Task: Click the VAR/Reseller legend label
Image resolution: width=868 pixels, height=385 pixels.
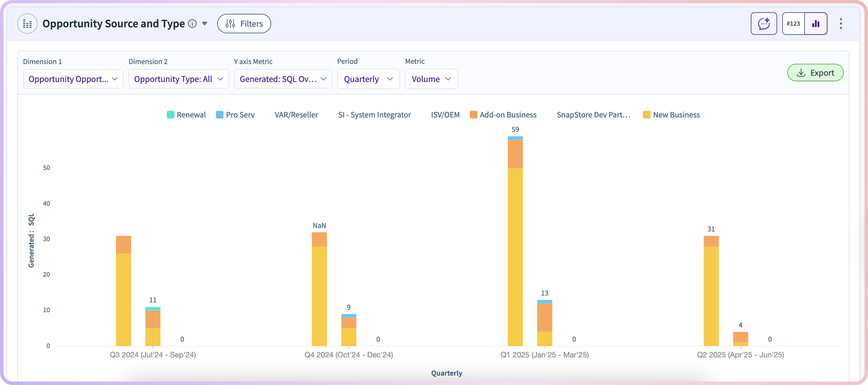Action: pos(296,115)
